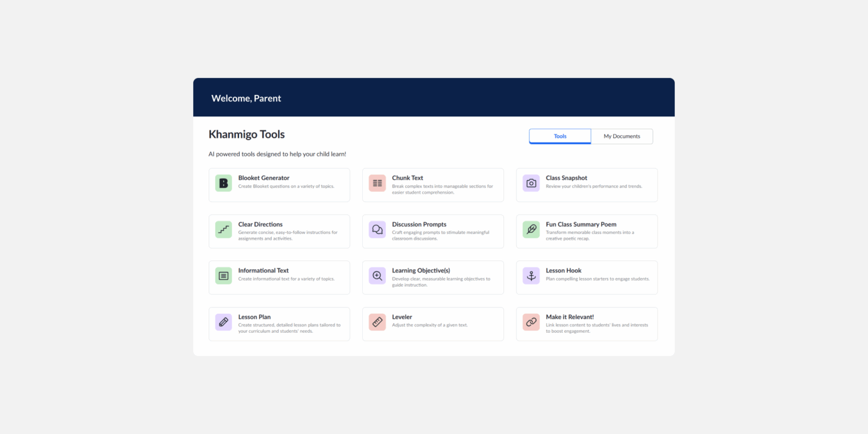
Task: Click the Welcome, Parent header text
Action: [x=246, y=98]
